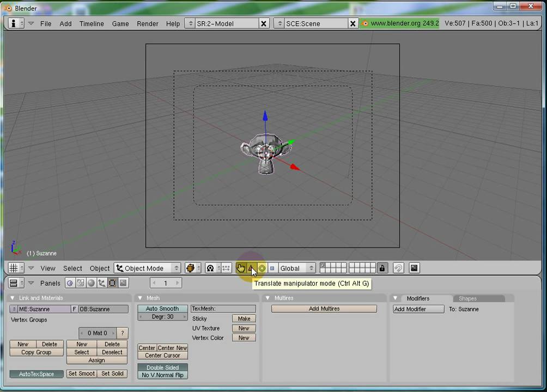This screenshot has height=392, width=547.
Task: Open the File menu
Action: (46, 24)
